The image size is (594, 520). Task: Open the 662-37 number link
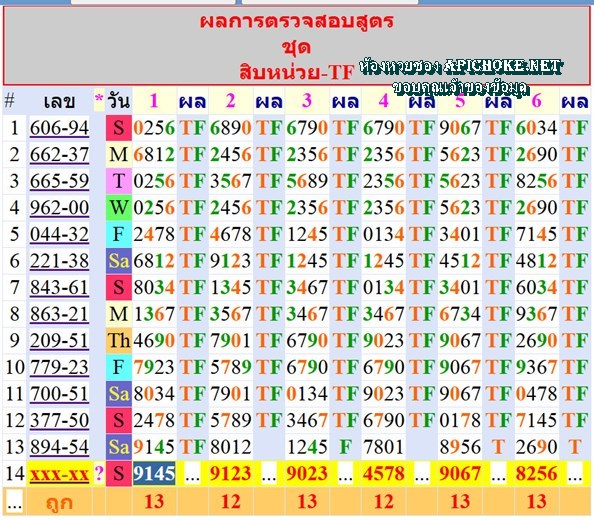tap(59, 155)
